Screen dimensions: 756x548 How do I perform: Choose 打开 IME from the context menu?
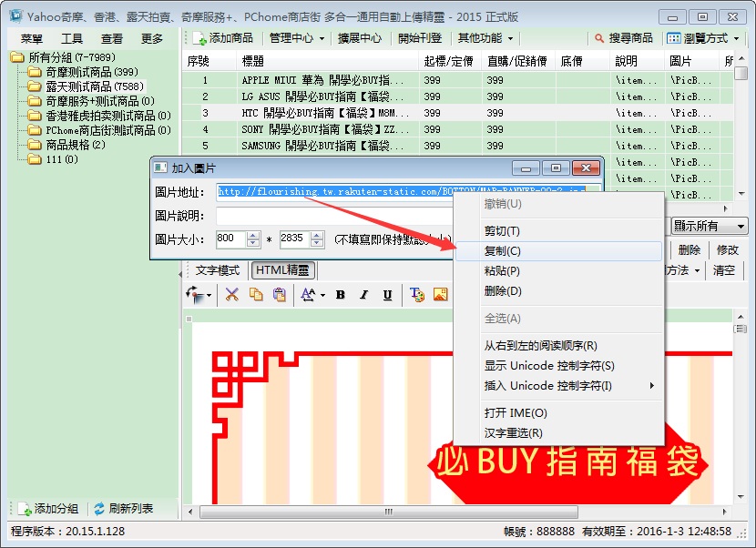pyautogui.click(x=559, y=413)
